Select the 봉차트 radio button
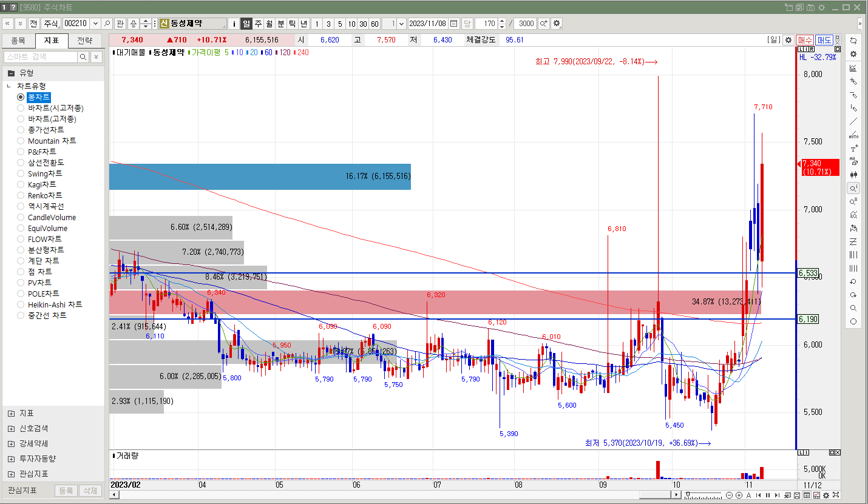Viewport: 868px width, 504px height. pos(21,97)
